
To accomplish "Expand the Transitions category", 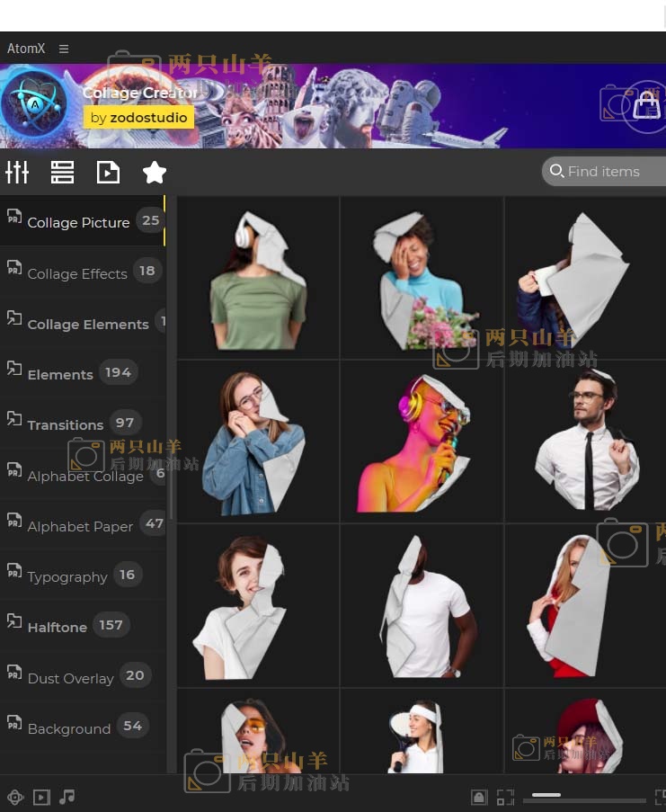I will tap(66, 424).
